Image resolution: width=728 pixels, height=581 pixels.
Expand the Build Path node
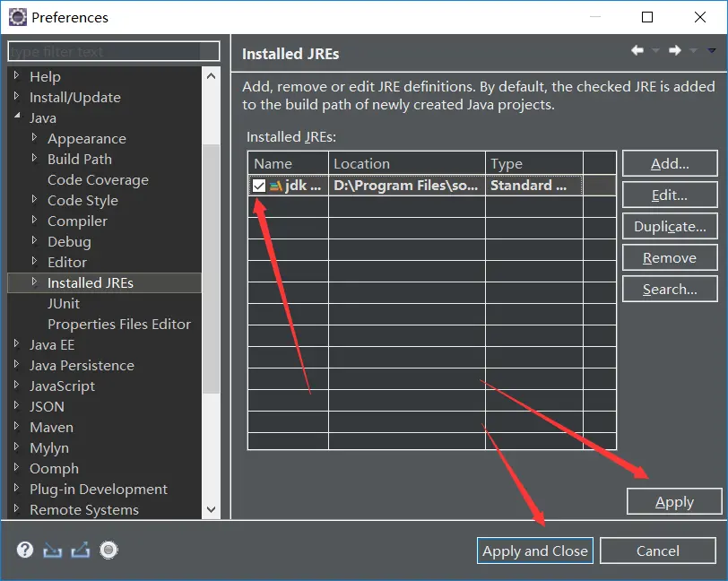[x=34, y=158]
